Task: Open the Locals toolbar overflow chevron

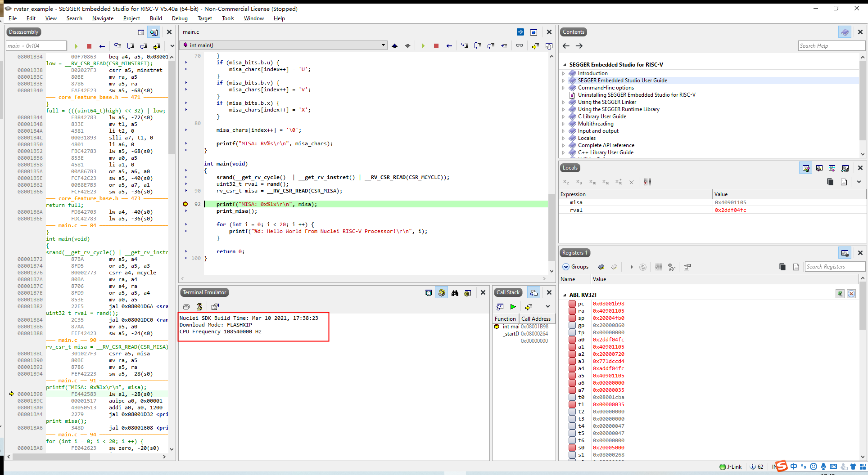Action: coord(859,182)
